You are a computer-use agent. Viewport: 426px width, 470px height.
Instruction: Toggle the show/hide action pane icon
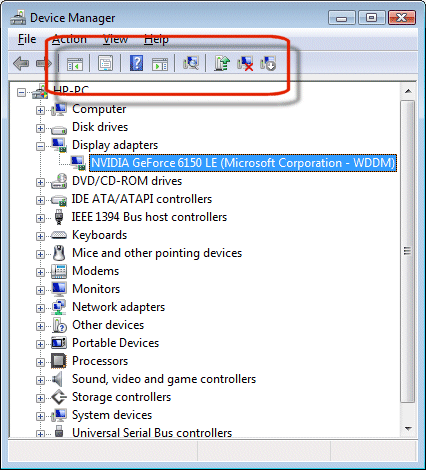tap(160, 63)
